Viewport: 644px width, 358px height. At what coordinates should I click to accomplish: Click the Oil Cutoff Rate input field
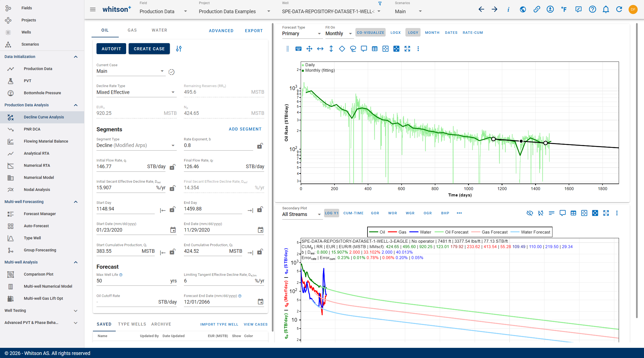coord(137,302)
